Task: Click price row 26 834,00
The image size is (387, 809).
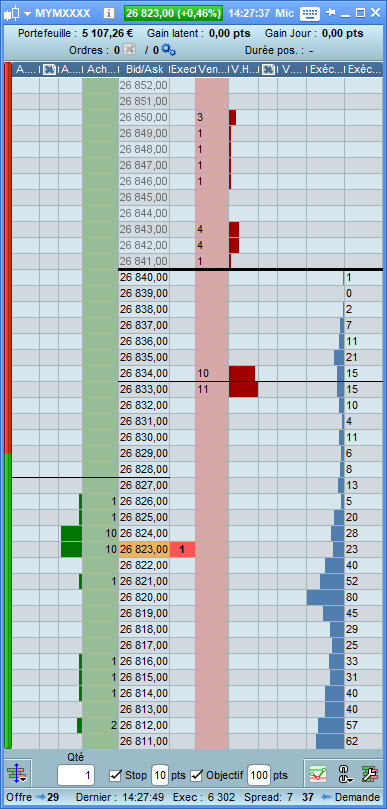Action: [144, 373]
